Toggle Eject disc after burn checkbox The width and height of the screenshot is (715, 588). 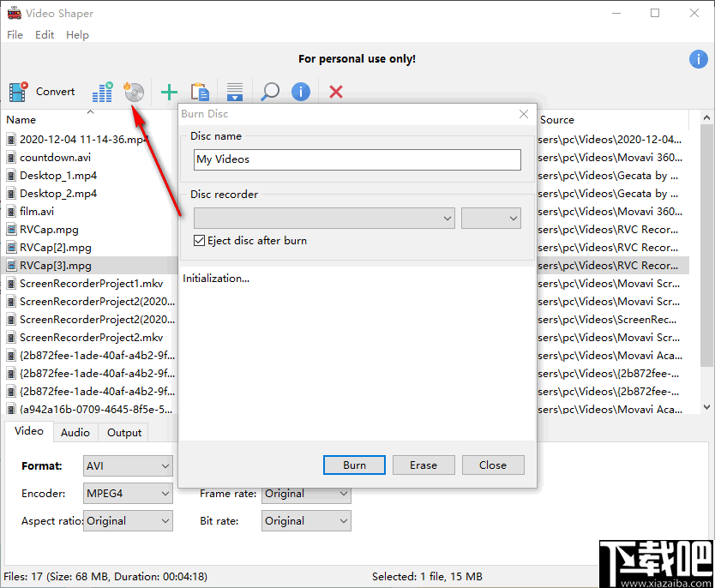[199, 240]
